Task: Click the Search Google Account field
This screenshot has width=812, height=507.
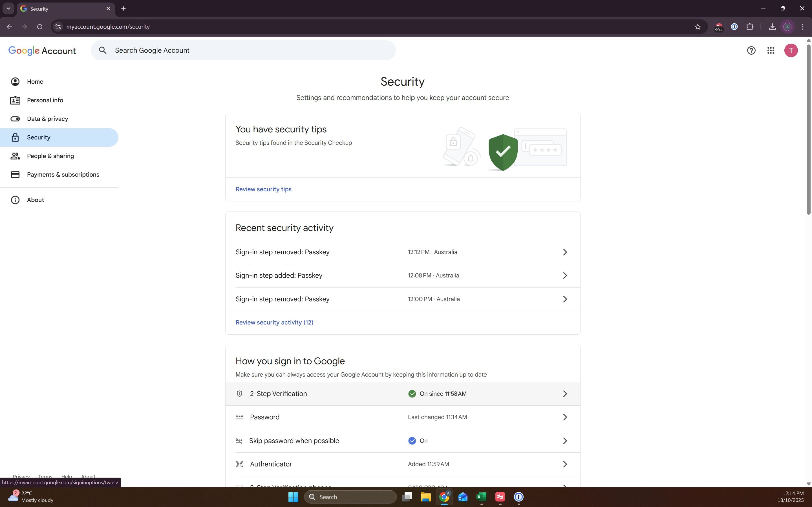Action: (x=248, y=50)
